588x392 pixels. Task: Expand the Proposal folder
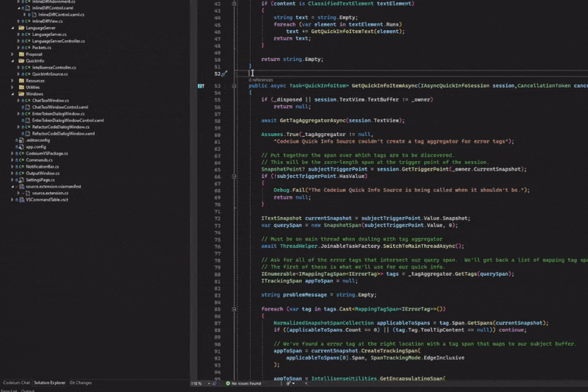[x=12, y=54]
